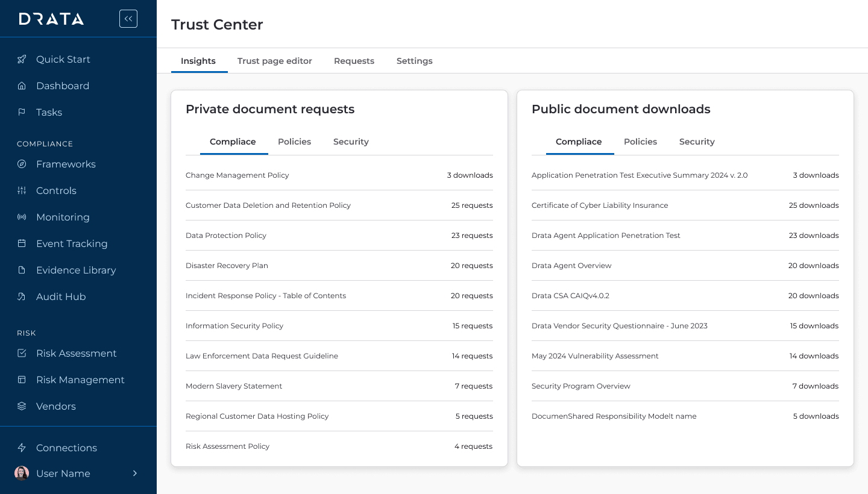Screen dimensions: 868x494
Task: Select Policies tab under Private document requests
Action: pyautogui.click(x=294, y=142)
